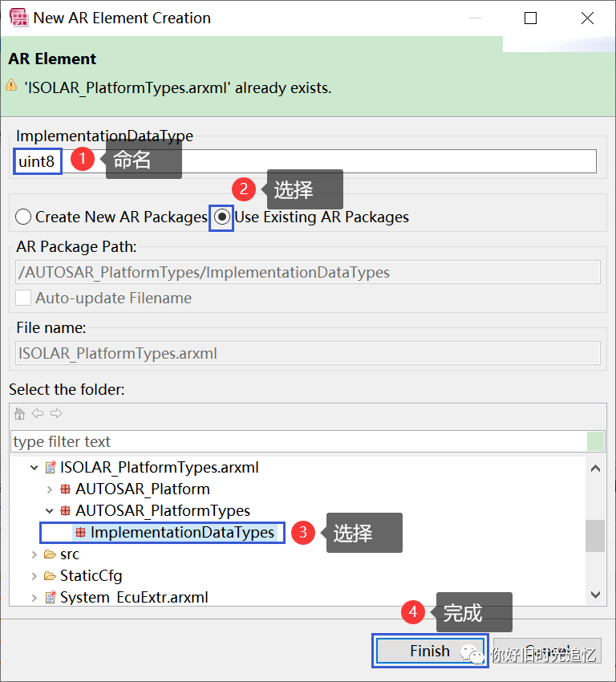Click the System_EcuExtr.arxml file icon

[x=51, y=598]
